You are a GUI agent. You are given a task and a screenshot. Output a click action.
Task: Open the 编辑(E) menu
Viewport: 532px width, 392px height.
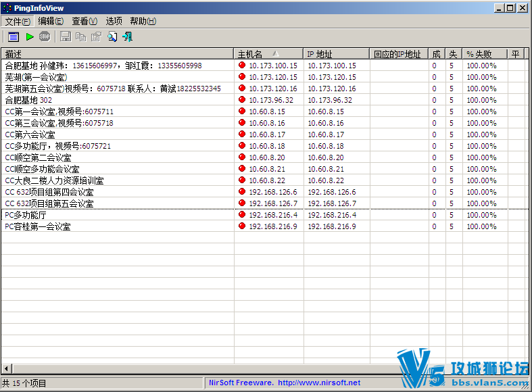[x=51, y=22]
